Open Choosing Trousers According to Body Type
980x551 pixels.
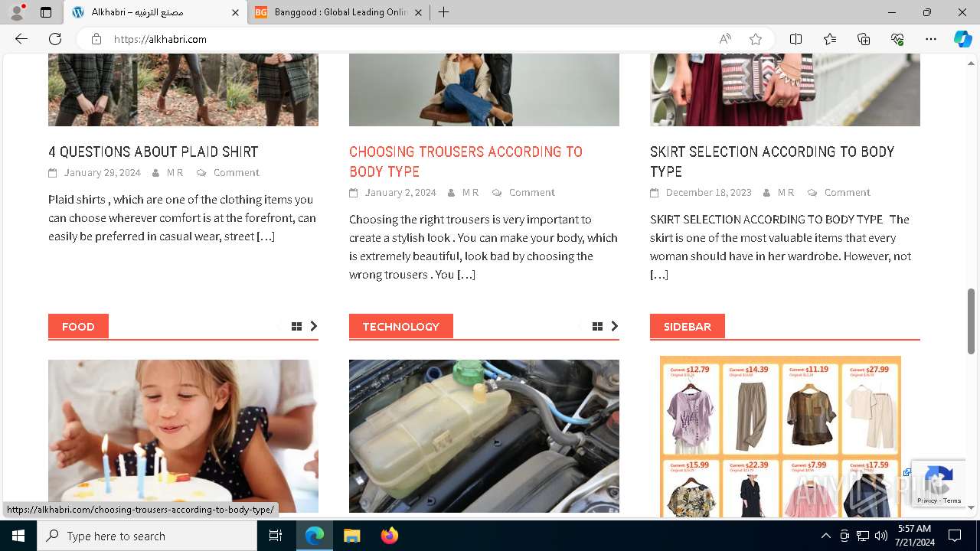[465, 161]
